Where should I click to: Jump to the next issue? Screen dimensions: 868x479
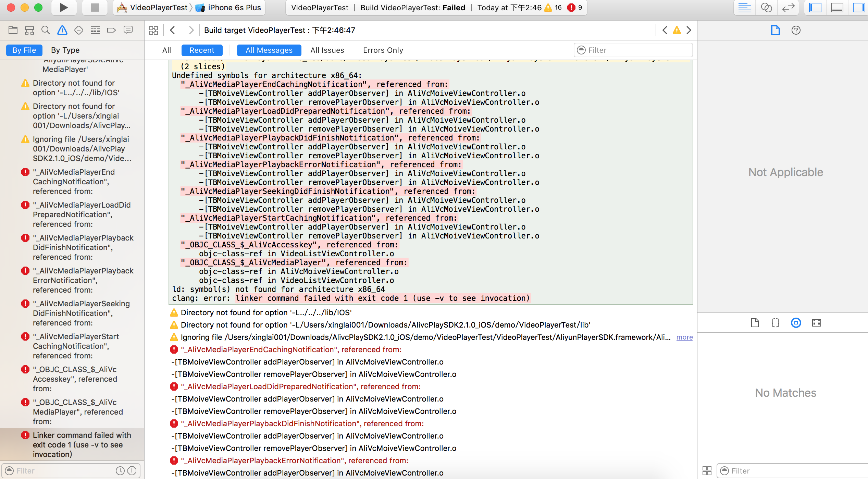pos(689,30)
